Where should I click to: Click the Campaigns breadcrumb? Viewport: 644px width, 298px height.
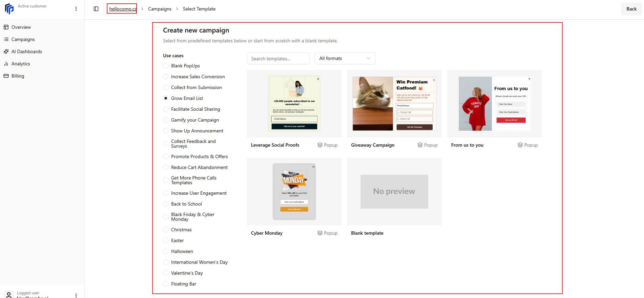[160, 9]
